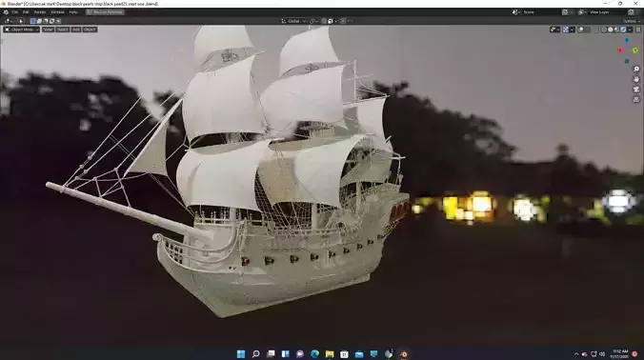Open the Help menu
Viewport: 644px width, 360px height.
tap(73, 11)
